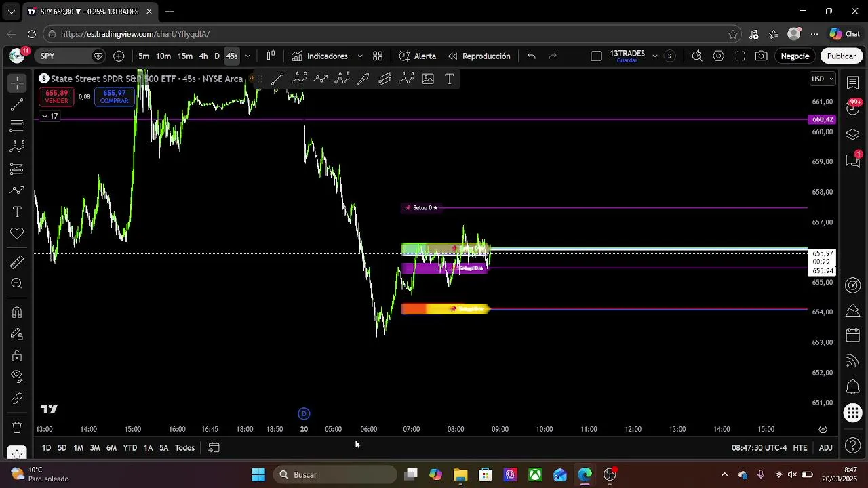Image resolution: width=868 pixels, height=488 pixels.
Task: Toggle the ADJ adjusted data button
Action: [x=825, y=448]
